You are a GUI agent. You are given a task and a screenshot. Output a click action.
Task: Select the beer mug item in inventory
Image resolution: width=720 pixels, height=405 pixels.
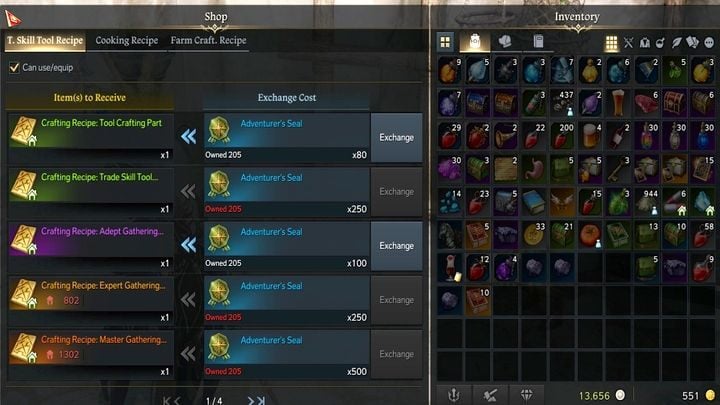591,135
